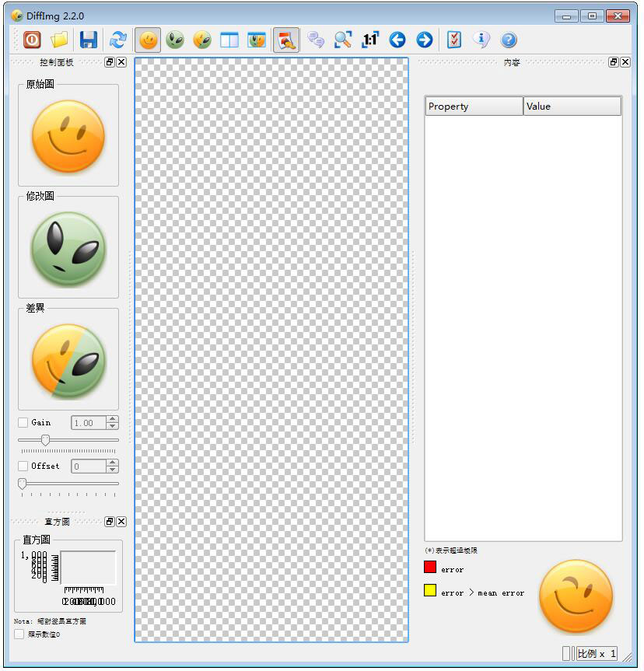The width and height of the screenshot is (644, 671).
Task: Click the red error color swatch
Action: (x=430, y=567)
